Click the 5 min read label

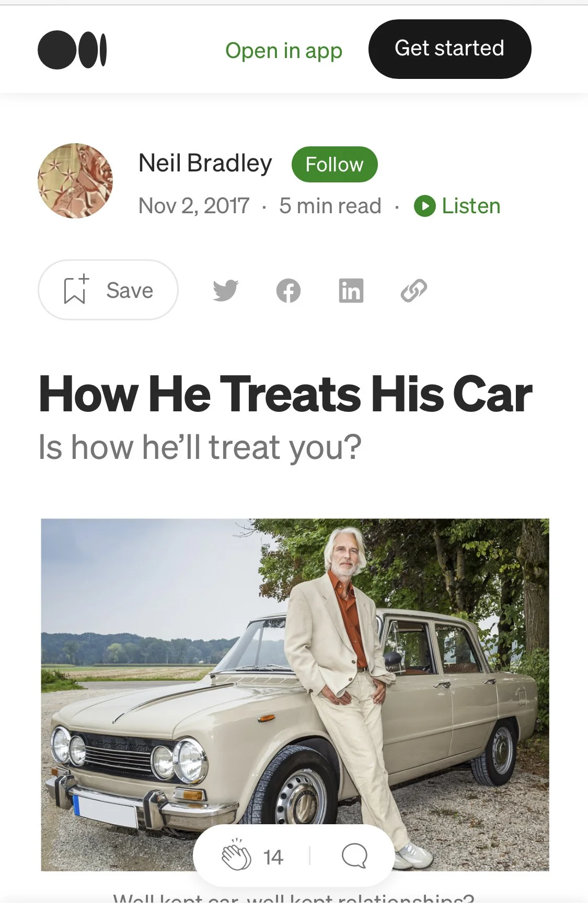coord(330,206)
